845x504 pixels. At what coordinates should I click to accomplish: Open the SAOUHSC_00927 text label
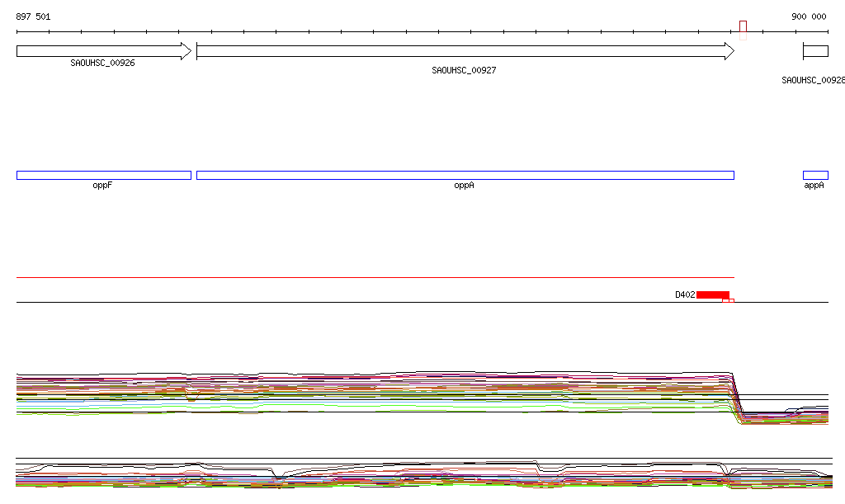[464, 70]
